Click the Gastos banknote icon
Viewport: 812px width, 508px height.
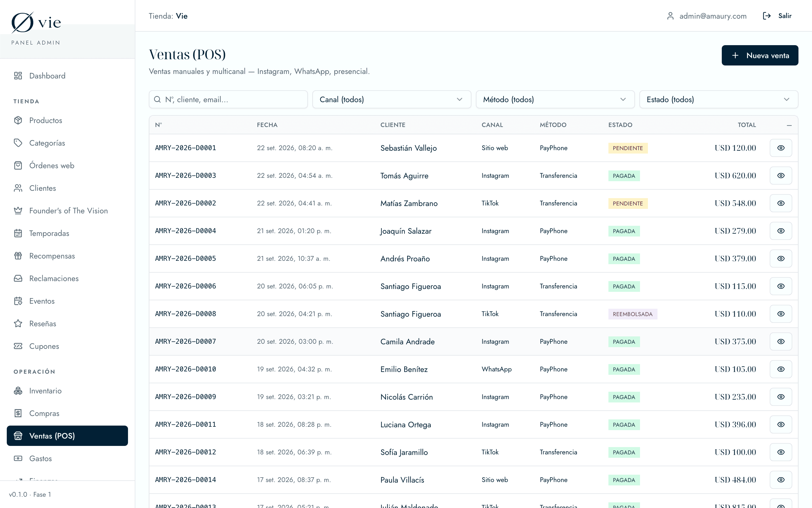[18, 458]
